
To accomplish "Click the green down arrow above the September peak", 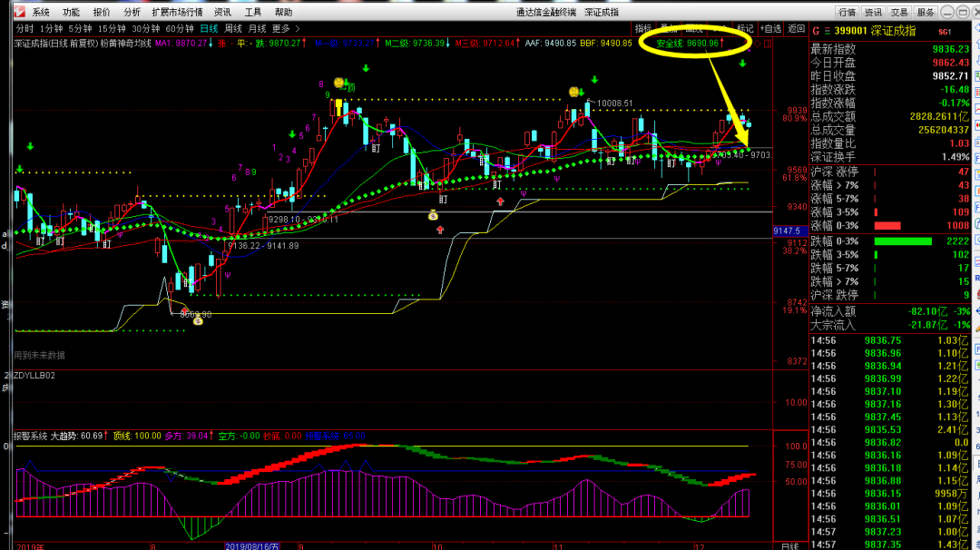I will [x=366, y=68].
